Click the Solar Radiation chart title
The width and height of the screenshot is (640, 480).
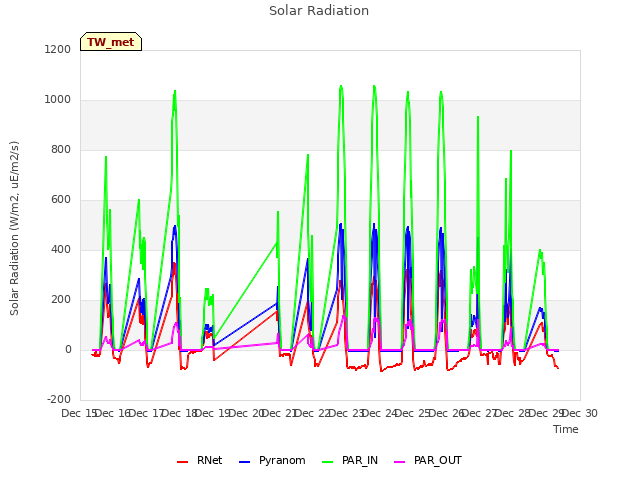319,11
